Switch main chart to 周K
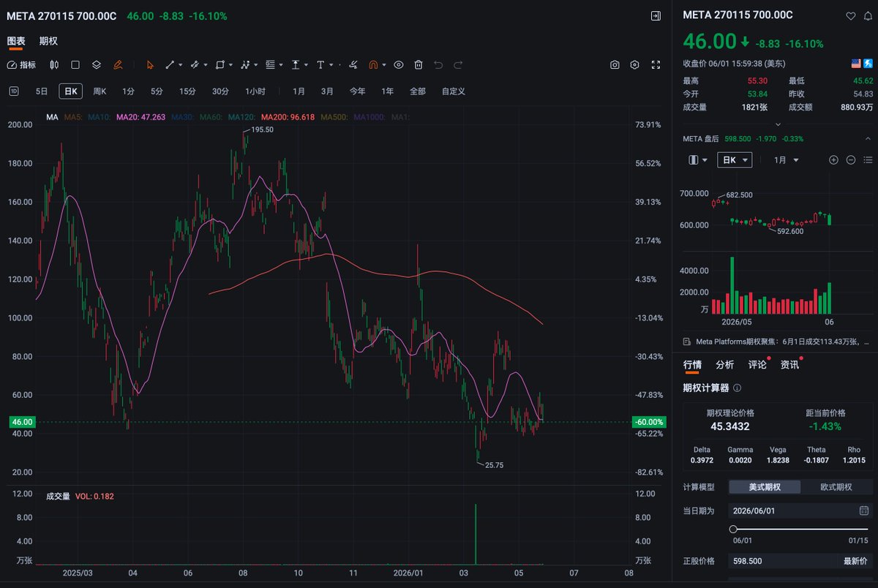 (100, 91)
